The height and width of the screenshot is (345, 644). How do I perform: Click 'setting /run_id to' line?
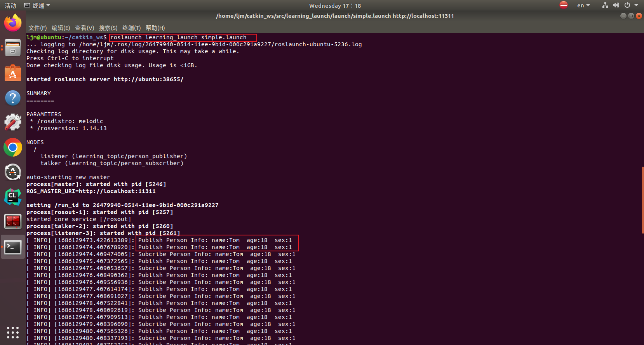[x=122, y=205]
